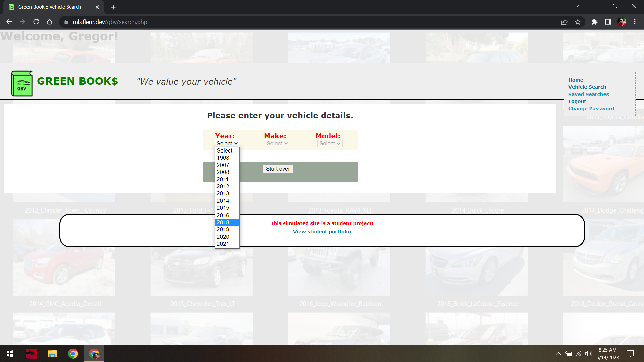Image resolution: width=644 pixels, height=362 pixels.
Task: Open the Make select dropdown
Action: pos(277,143)
